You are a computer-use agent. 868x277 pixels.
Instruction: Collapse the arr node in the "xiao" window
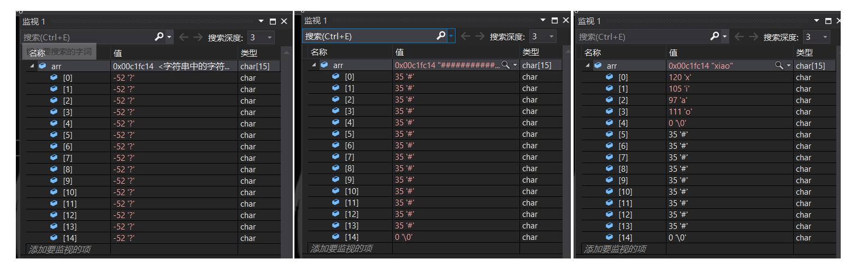[587, 65]
